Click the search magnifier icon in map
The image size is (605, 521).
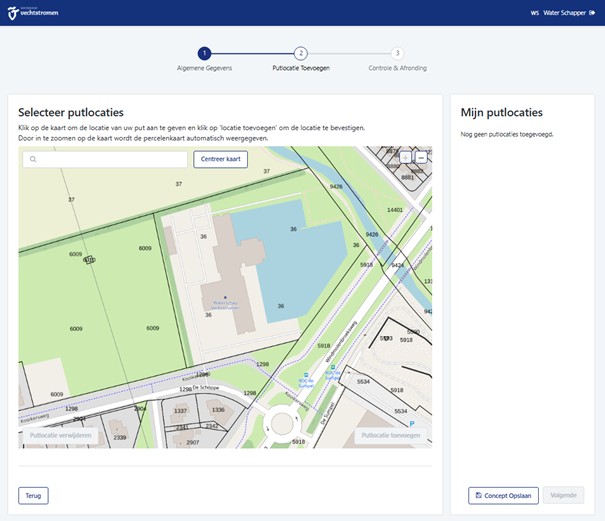coord(32,159)
